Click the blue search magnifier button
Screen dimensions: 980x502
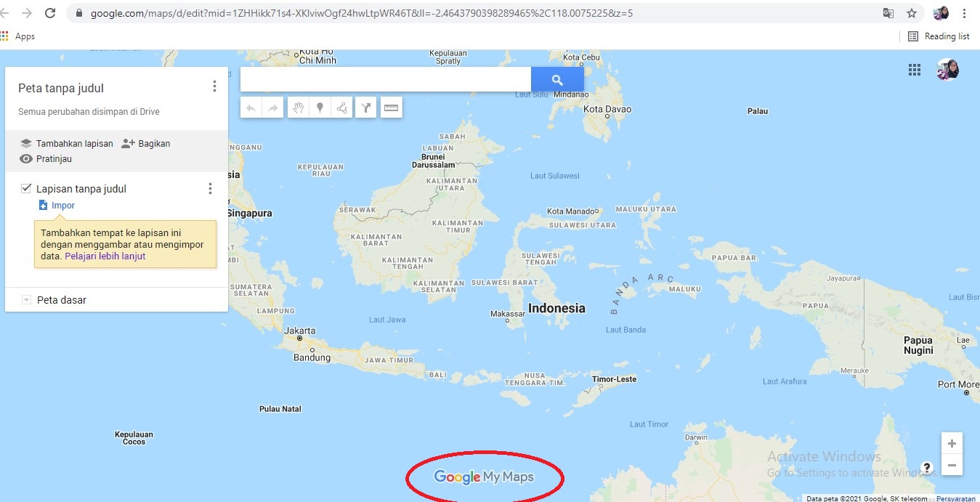coord(557,80)
